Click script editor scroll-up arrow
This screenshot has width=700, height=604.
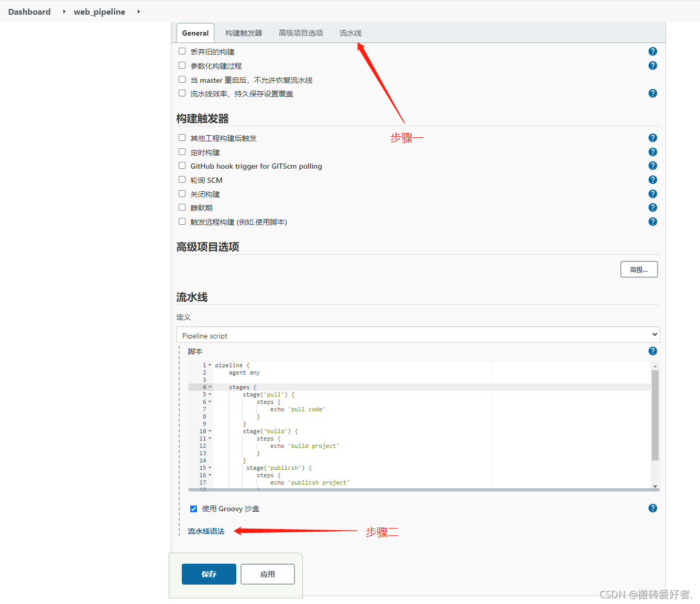655,366
